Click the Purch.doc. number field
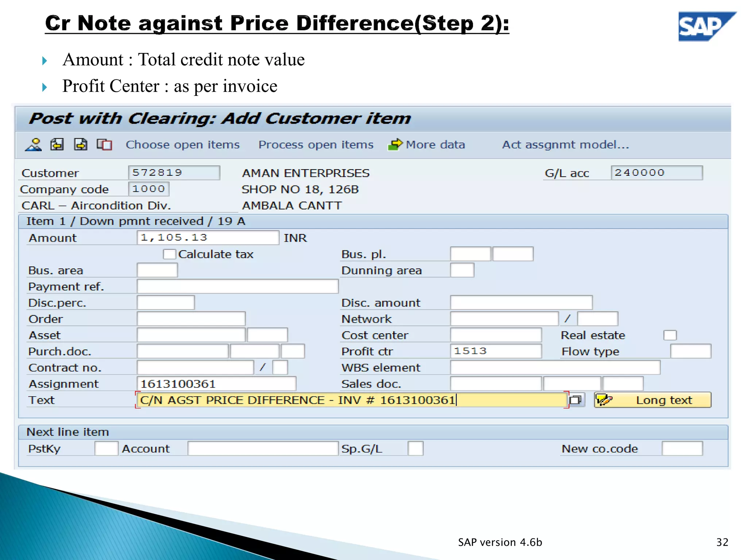 [x=183, y=351]
